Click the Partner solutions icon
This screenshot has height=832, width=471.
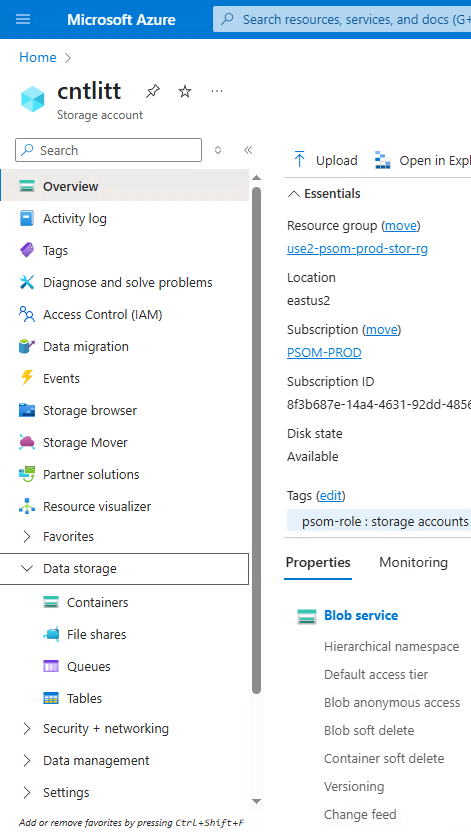coord(27,474)
